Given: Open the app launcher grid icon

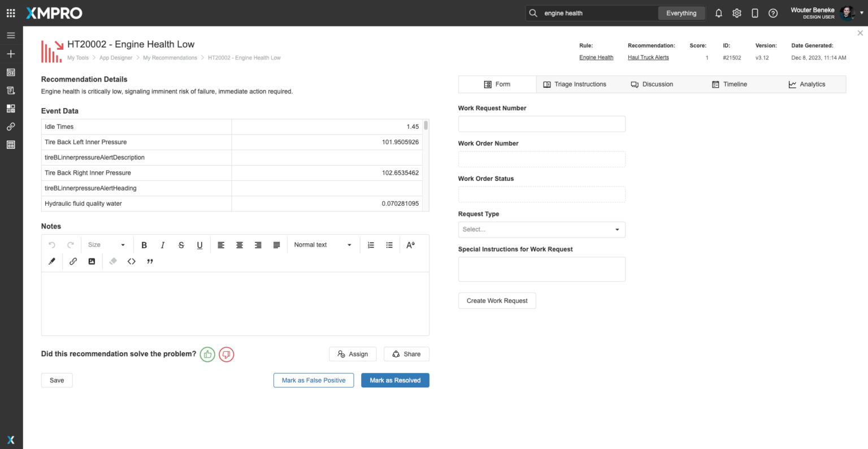Looking at the screenshot, I should (x=11, y=13).
